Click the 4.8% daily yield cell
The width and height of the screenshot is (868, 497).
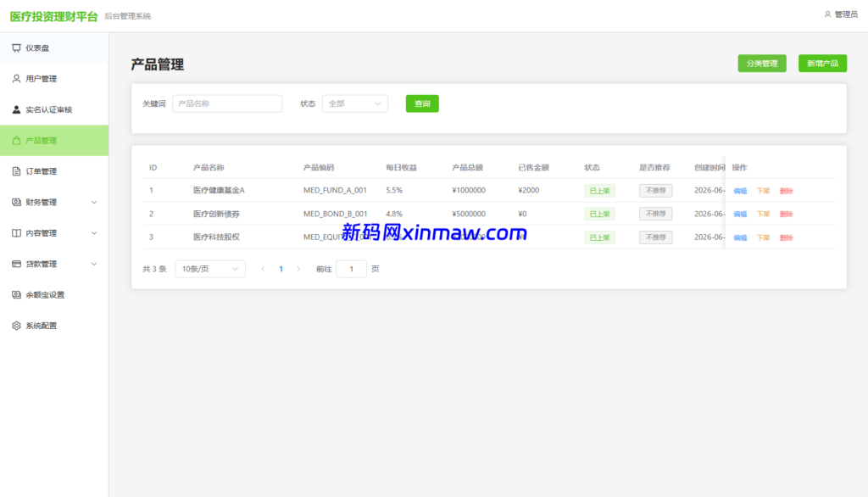click(394, 214)
